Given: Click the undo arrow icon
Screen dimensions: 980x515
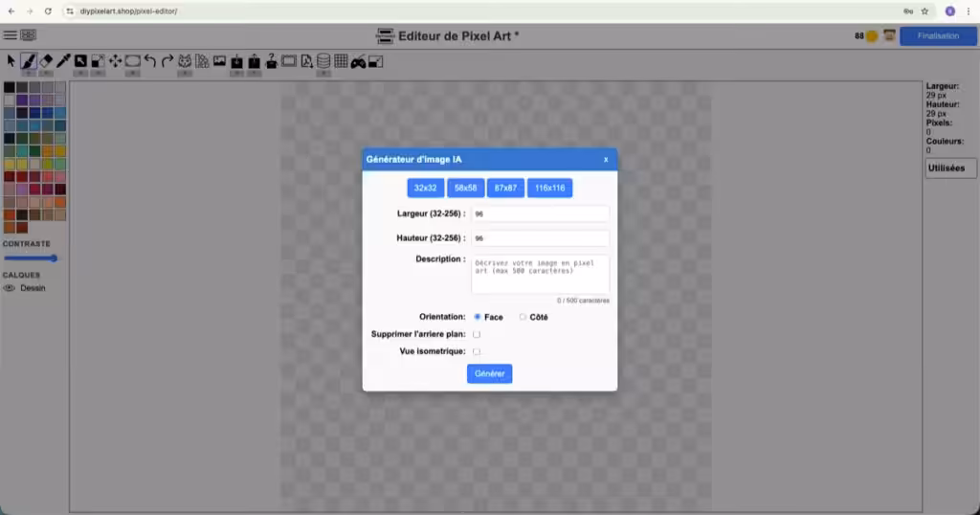Looking at the screenshot, I should (150, 60).
